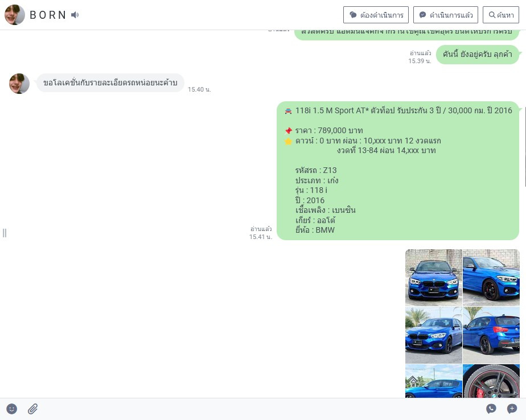Image resolution: width=526 pixels, height=420 pixels.
Task: Click the งวดที่ 13-84 ผ่อน 14,xxx line
Action: tap(386, 150)
